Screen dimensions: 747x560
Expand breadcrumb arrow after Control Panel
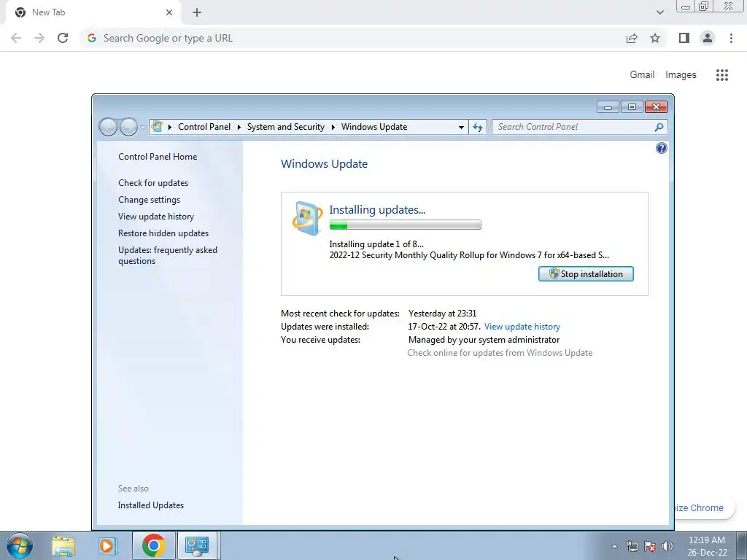239,127
